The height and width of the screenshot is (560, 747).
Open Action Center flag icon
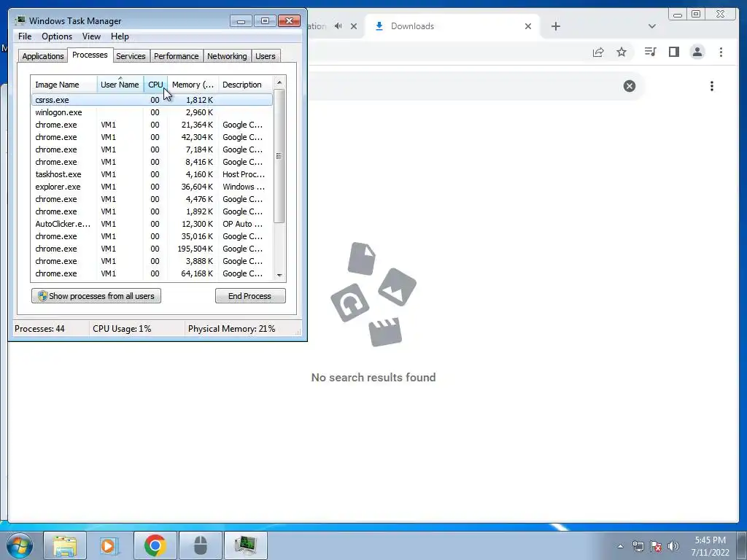pos(656,546)
